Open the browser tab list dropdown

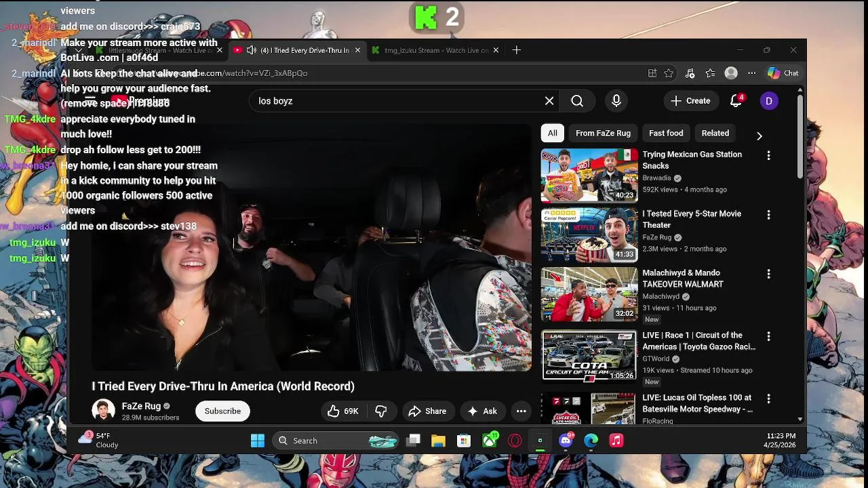coord(79,50)
